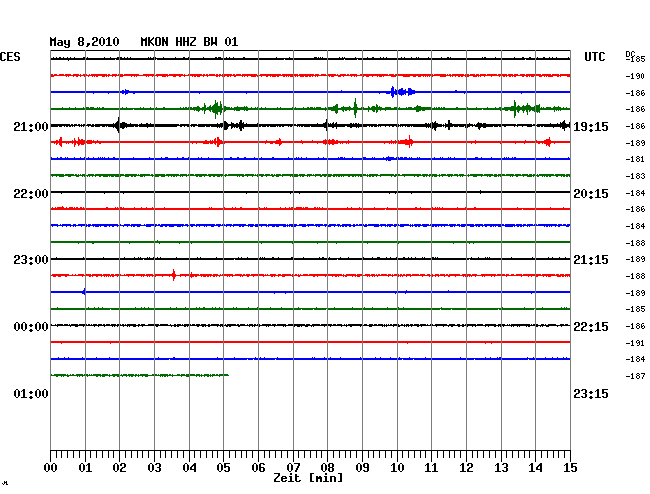Click the x-axis minute tick label '10'
Image resolution: width=650 pixels, height=494 pixels.
[397, 467]
